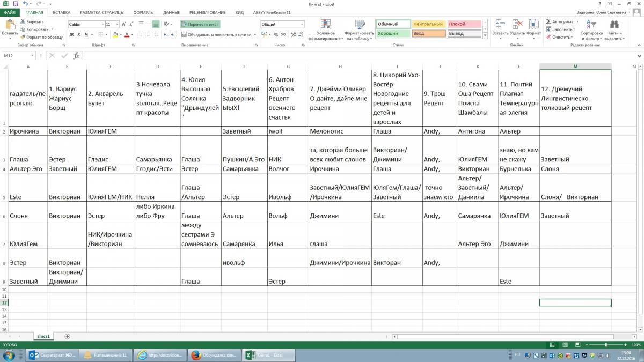The image size is (644, 362).
Task: Click the Save icon in quick access toolbar
Action: pos(15,4)
